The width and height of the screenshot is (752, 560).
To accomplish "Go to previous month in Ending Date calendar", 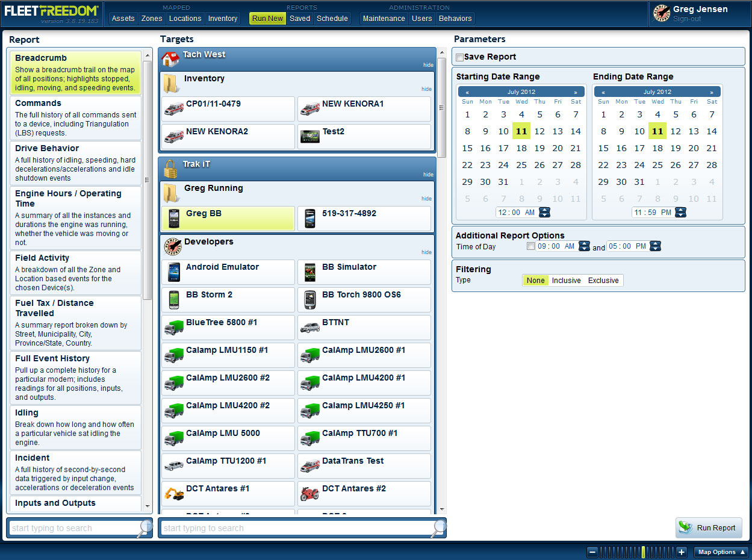I will point(603,92).
